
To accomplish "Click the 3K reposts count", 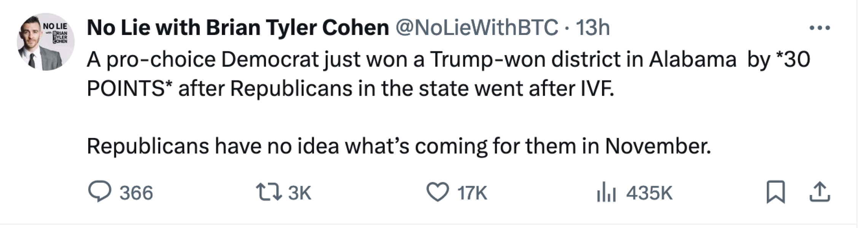I will click(x=299, y=193).
